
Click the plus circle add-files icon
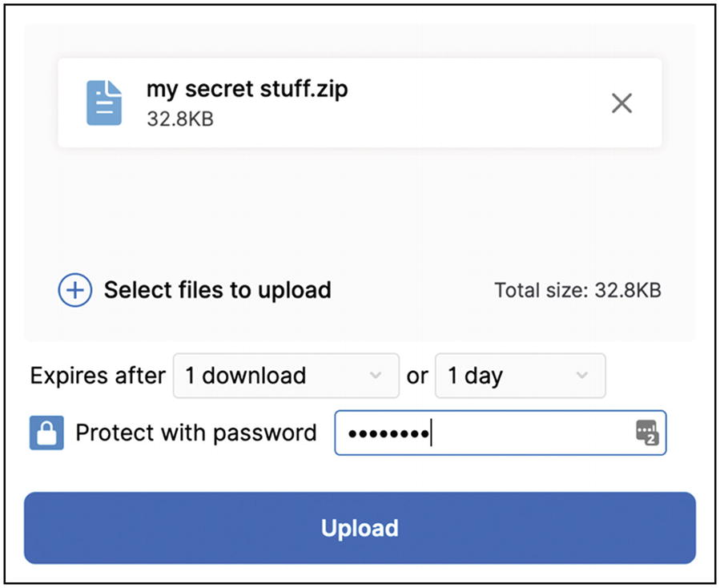[x=74, y=290]
